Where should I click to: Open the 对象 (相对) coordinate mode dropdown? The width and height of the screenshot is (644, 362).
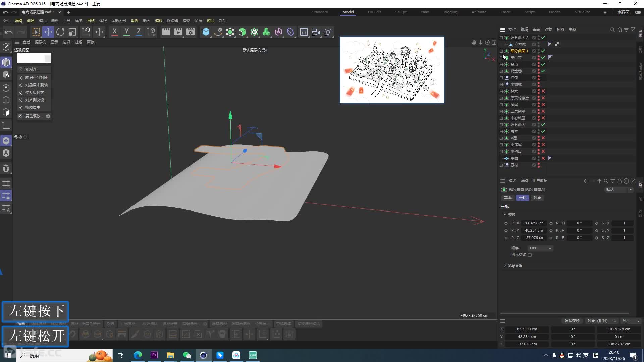coord(602,321)
